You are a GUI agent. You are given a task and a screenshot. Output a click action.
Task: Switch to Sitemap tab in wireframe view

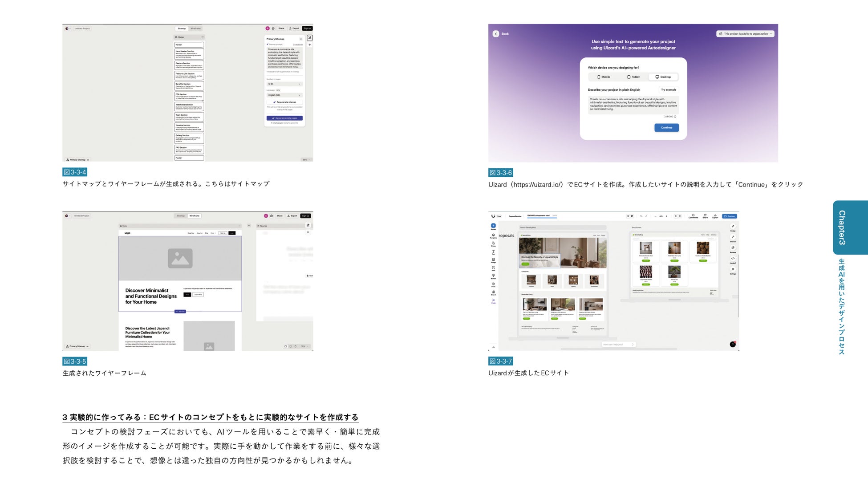180,216
